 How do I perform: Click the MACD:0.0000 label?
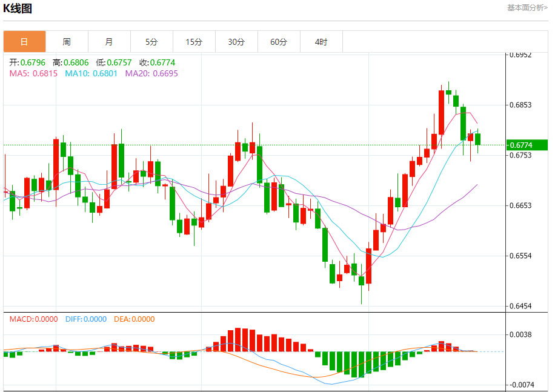click(x=33, y=319)
